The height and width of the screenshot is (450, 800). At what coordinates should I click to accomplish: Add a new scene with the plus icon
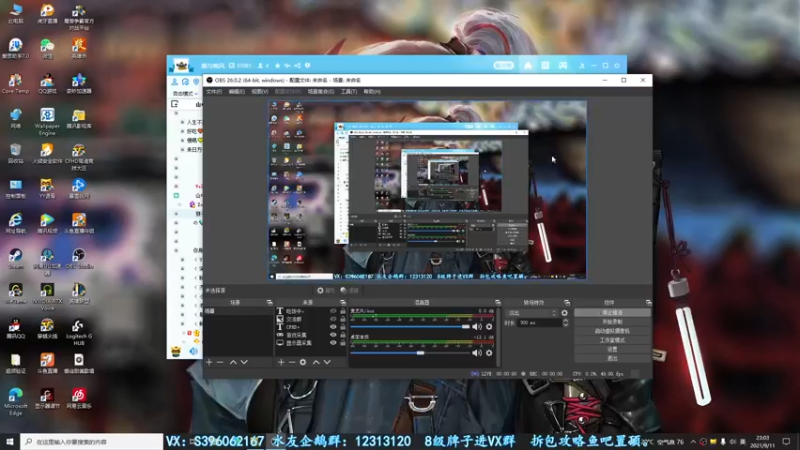point(209,362)
